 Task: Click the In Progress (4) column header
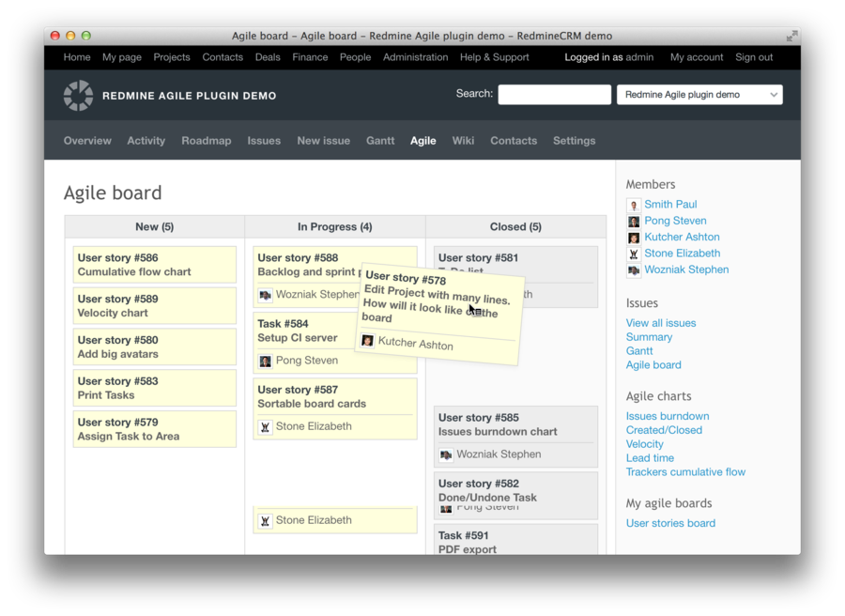pyautogui.click(x=334, y=227)
